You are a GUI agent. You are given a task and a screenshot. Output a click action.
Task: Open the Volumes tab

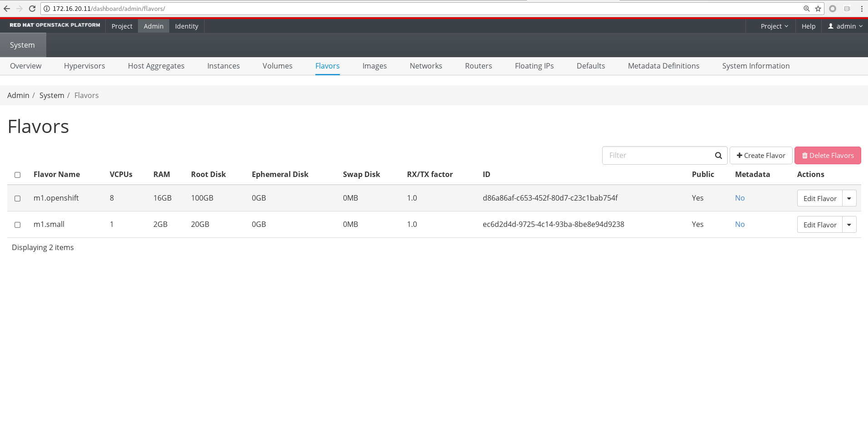pos(278,66)
